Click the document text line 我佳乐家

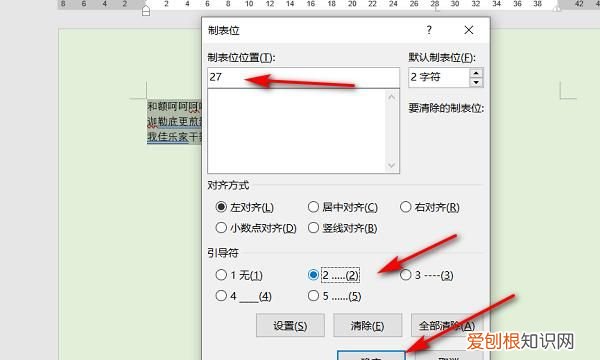tap(174, 137)
